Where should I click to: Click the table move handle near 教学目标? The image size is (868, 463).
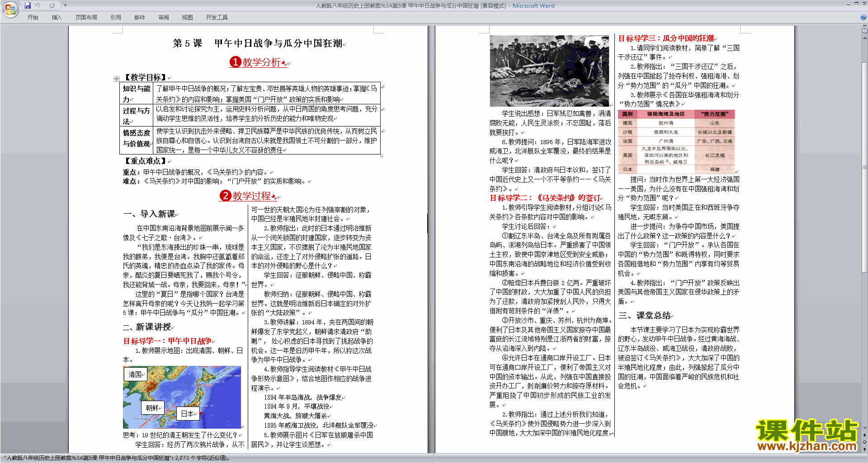116,79
